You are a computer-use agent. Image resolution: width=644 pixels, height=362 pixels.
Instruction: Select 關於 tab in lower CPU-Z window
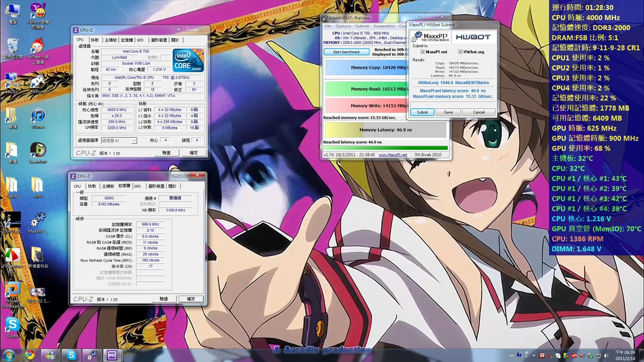click(172, 186)
